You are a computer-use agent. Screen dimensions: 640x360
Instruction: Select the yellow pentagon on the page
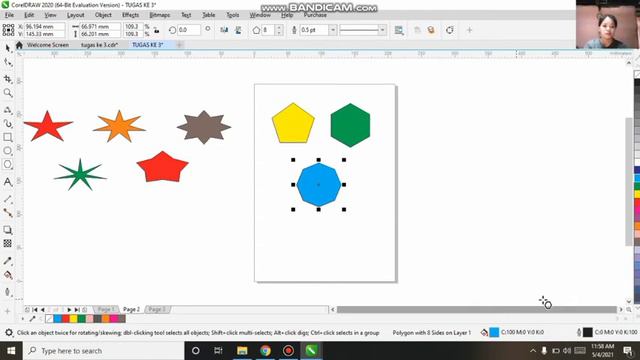pyautogui.click(x=293, y=124)
